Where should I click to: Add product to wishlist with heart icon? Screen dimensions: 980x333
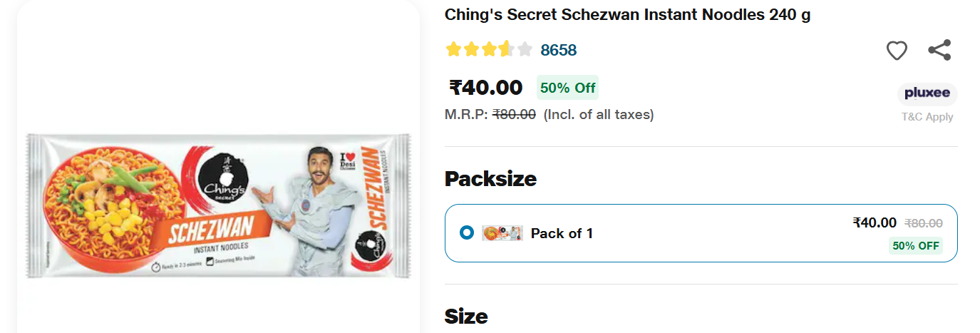(x=897, y=51)
